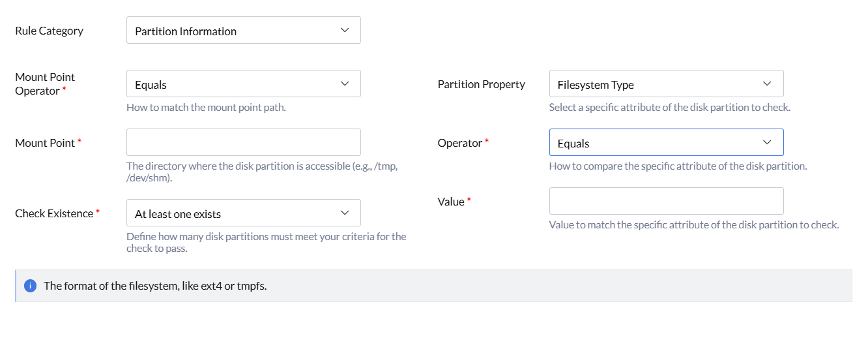Screen dimensions: 868x338
Task: Open the Check Existence dropdown
Action: pyautogui.click(x=243, y=213)
